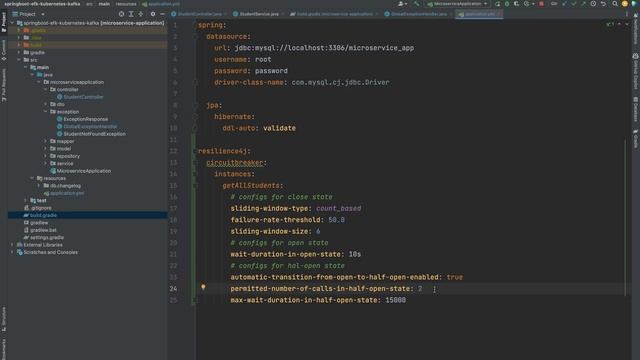Open the Git history clock icon
The width and height of the screenshot is (640, 360).
pyautogui.click(x=593, y=4)
